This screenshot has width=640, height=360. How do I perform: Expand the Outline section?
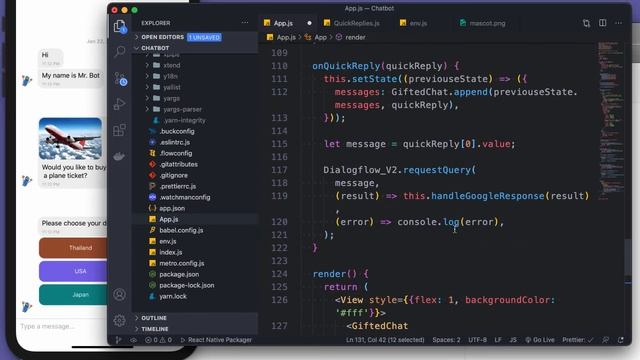pos(154,318)
